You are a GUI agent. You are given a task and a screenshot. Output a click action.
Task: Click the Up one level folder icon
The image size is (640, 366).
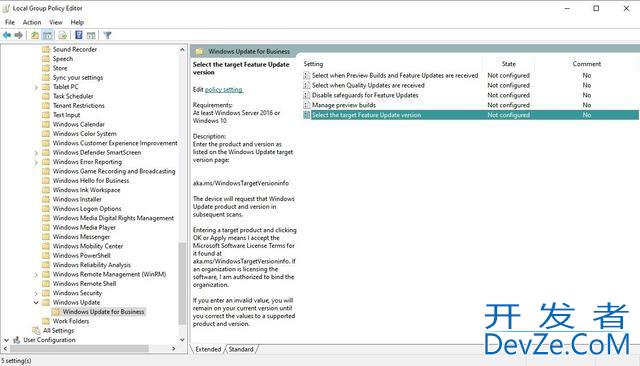click(x=35, y=35)
